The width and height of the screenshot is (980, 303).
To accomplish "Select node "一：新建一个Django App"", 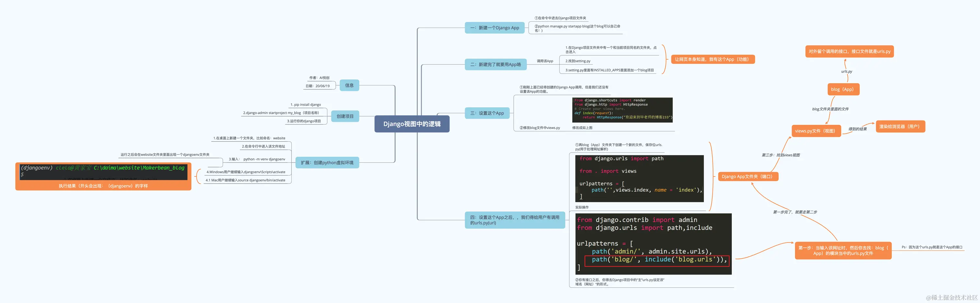I will (495, 28).
